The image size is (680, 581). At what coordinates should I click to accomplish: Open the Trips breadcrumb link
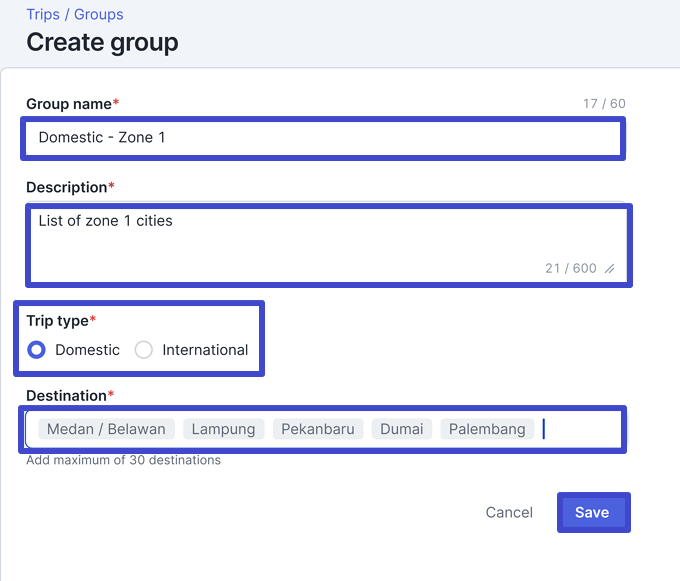(x=43, y=15)
